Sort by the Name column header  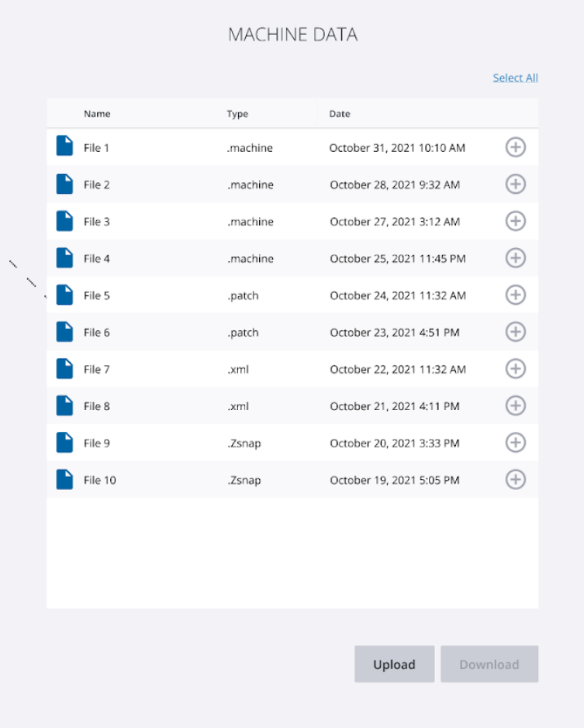click(x=97, y=114)
